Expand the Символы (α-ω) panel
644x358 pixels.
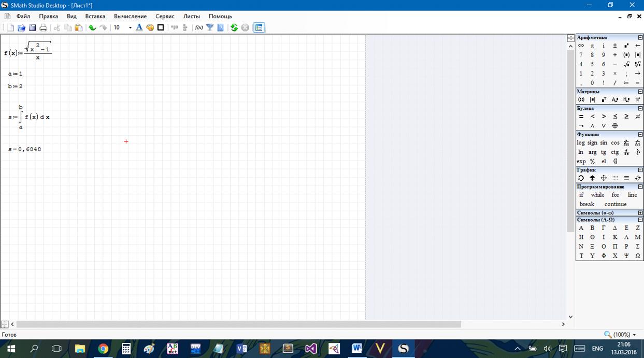[640, 213]
